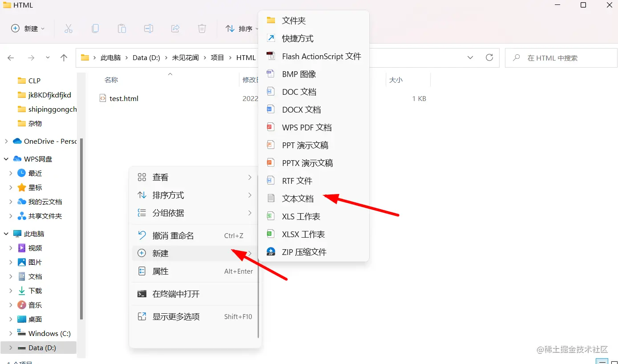Viewport: 618px width, 364px height.
Task: Create new XLSX 工作表 from submenu
Action: click(314, 234)
